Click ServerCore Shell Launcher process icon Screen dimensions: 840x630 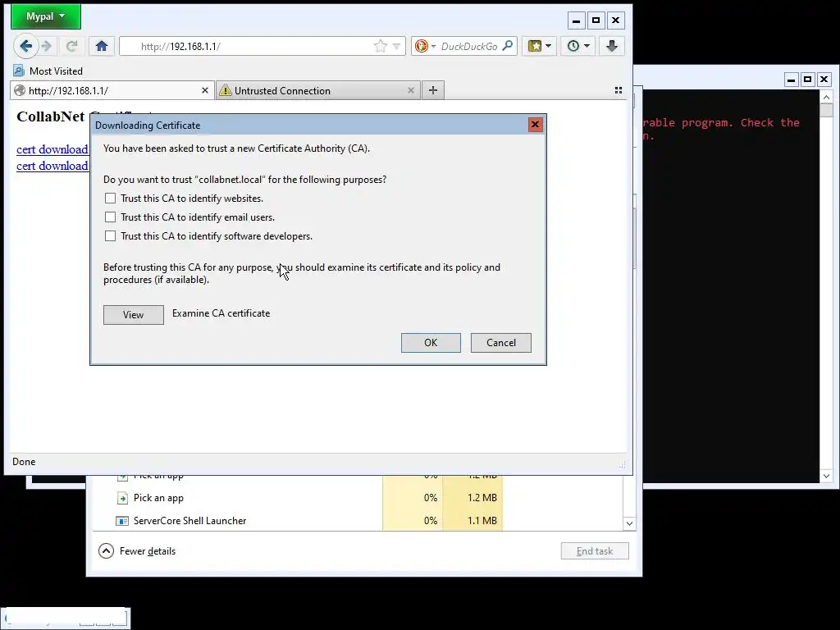point(122,521)
